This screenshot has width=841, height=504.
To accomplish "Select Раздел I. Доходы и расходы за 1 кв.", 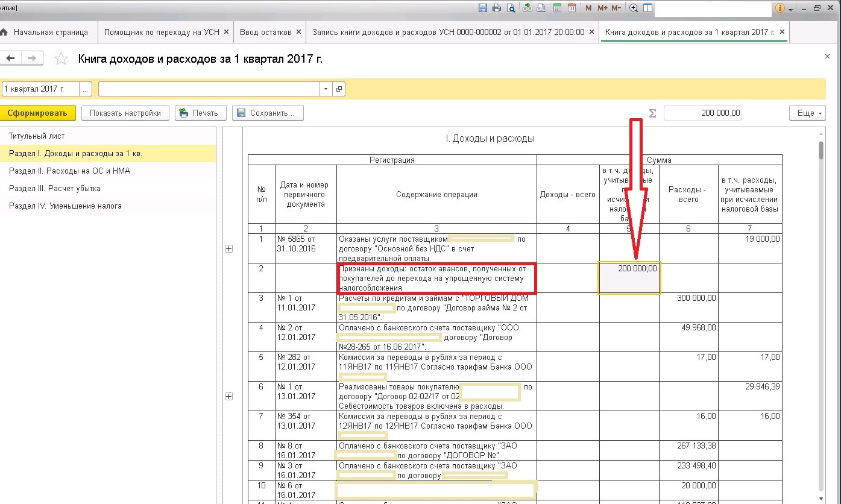I will pos(108,154).
